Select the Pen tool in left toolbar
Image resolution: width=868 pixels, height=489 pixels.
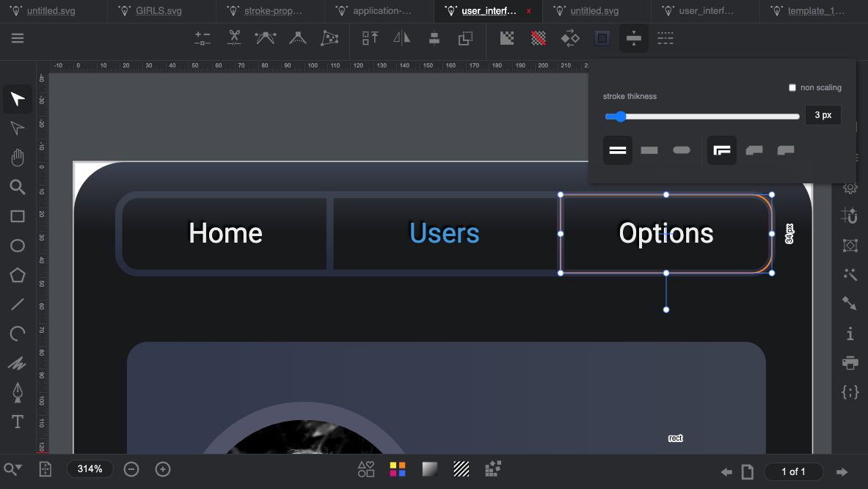18,392
